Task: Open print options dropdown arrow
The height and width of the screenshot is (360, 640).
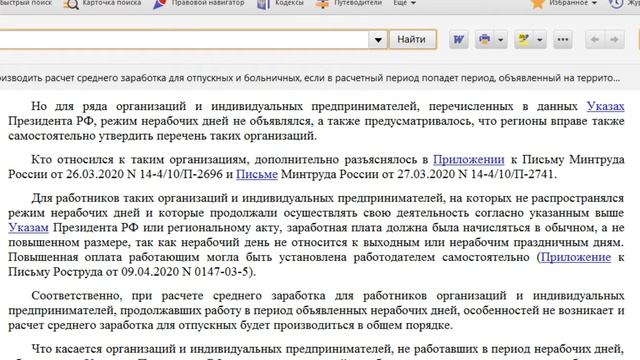Action: click(500, 40)
